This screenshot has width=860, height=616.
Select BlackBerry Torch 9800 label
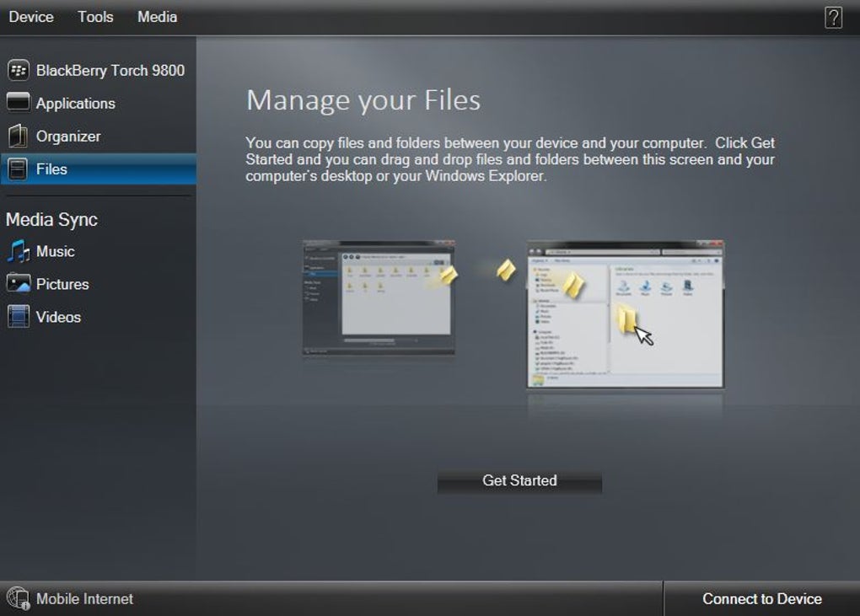point(110,71)
